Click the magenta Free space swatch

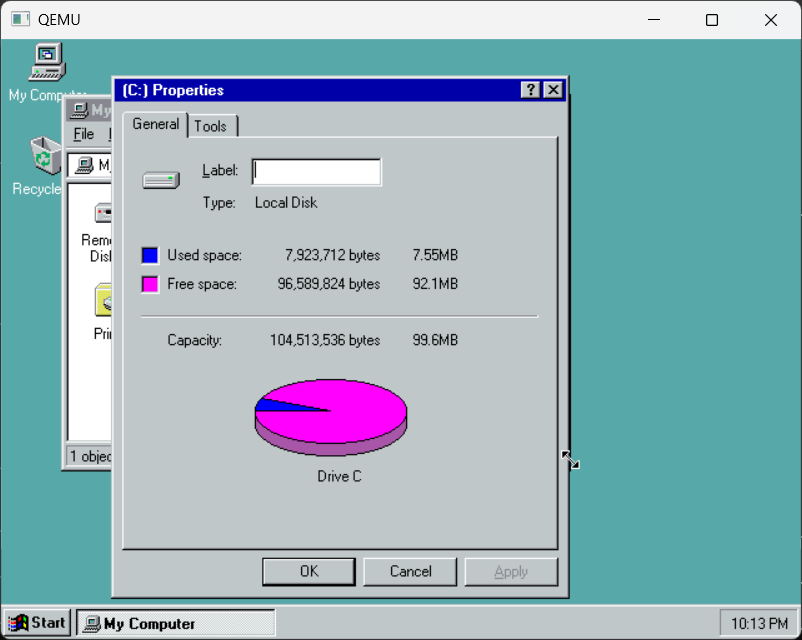point(150,284)
